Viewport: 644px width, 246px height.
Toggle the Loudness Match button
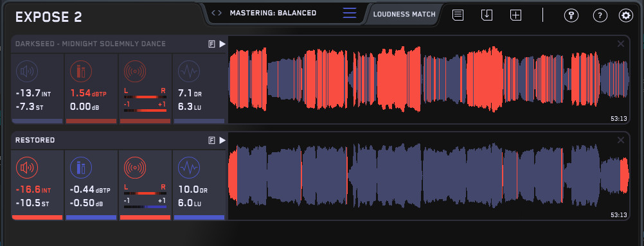[404, 14]
